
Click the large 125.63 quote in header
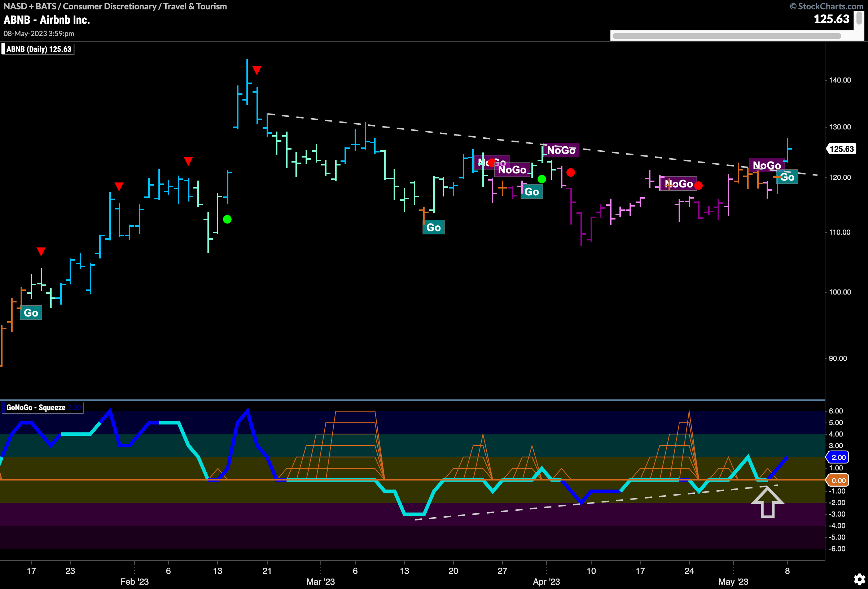832,19
